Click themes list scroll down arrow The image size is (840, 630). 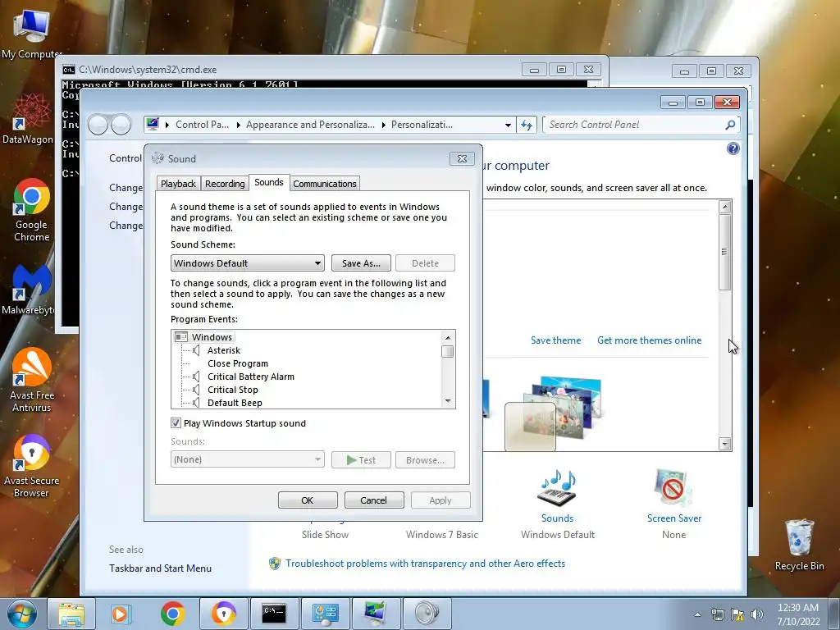pyautogui.click(x=725, y=444)
